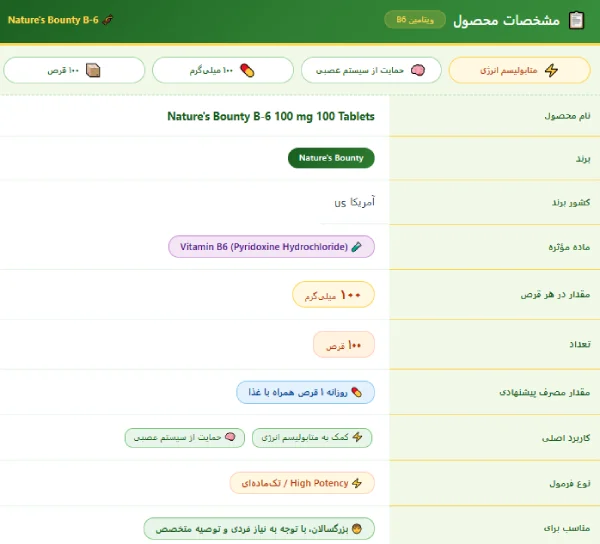The height and width of the screenshot is (544, 600).
Task: Click the box icon in ۱۰۰ قرص top chip
Action: point(93,70)
